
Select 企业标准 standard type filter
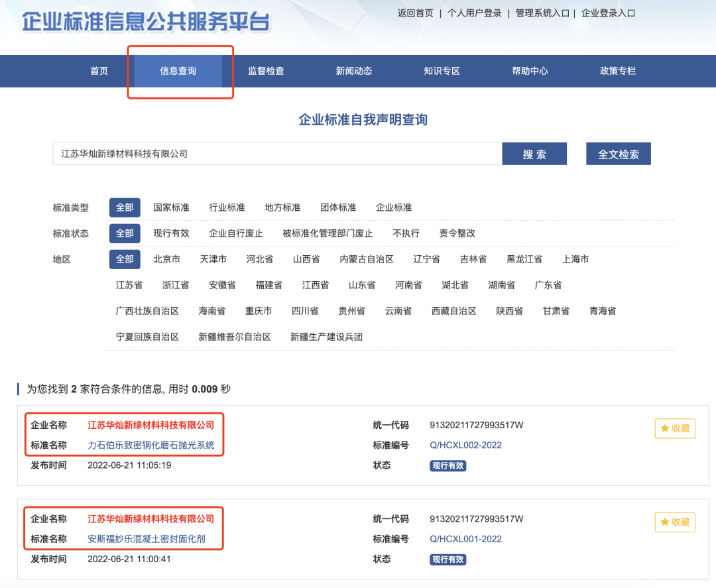(x=394, y=207)
